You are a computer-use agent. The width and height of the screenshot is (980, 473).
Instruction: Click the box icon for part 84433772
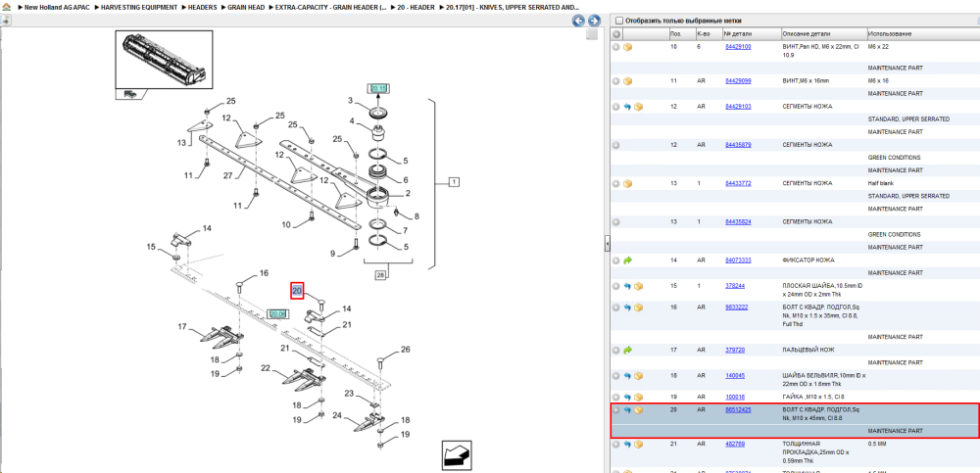(x=627, y=184)
